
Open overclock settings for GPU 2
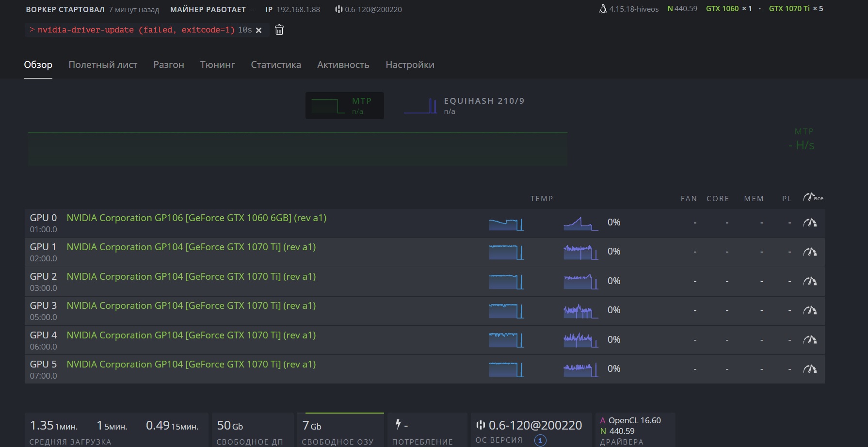[x=810, y=282]
